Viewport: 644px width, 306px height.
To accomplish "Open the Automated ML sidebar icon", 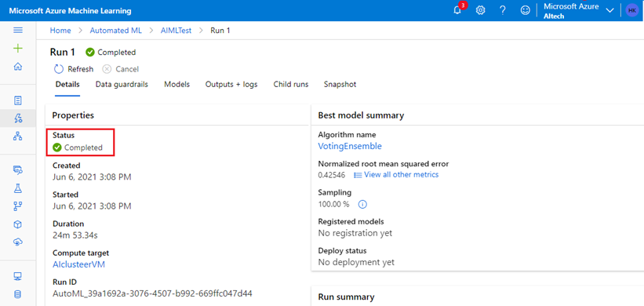I will [18, 118].
